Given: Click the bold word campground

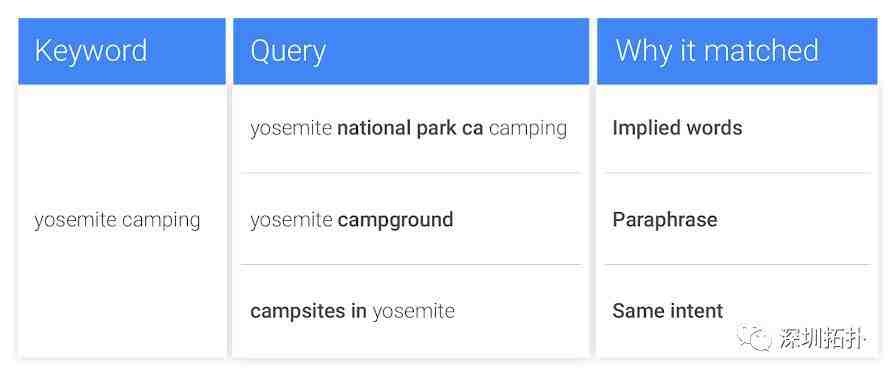Looking at the screenshot, I should (x=396, y=220).
